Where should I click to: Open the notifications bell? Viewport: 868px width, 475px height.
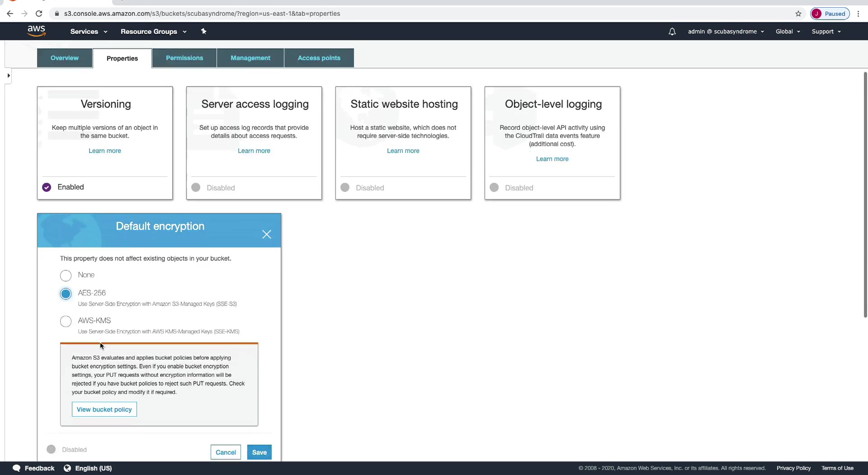click(672, 31)
